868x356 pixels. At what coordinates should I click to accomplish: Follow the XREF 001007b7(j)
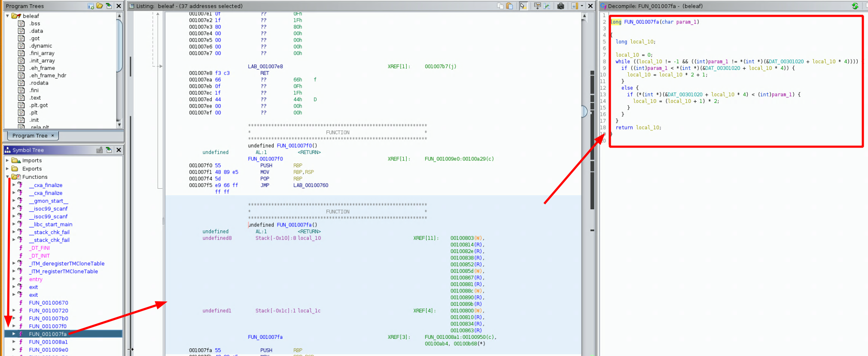tap(441, 66)
